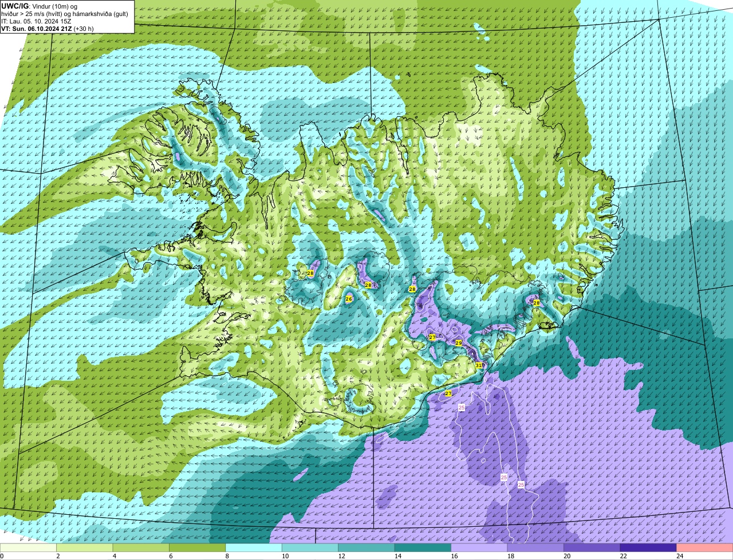Screen dimensions: 733x560
Task: Click the palest 0–2 m/s legend swatch
Action: pyautogui.click(x=29, y=547)
